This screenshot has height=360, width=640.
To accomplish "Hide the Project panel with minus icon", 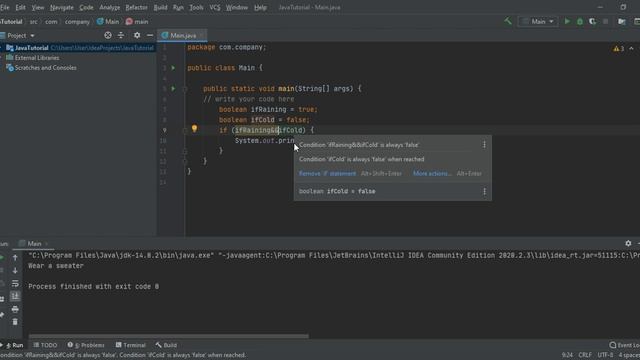I will tap(150, 36).
